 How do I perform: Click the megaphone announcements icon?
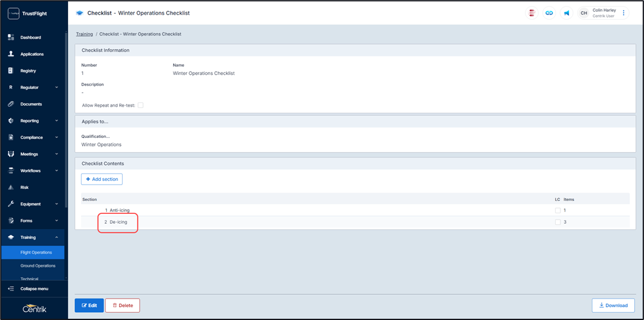[567, 13]
